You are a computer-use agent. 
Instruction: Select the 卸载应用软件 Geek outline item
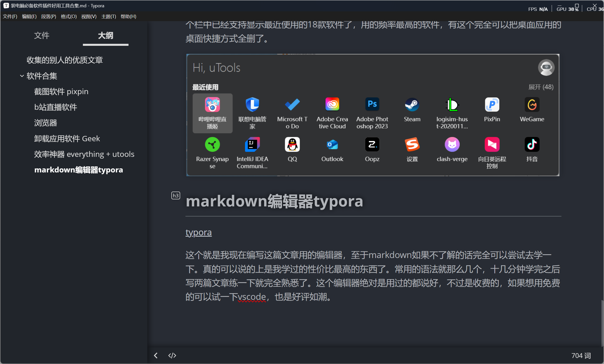[x=67, y=138]
